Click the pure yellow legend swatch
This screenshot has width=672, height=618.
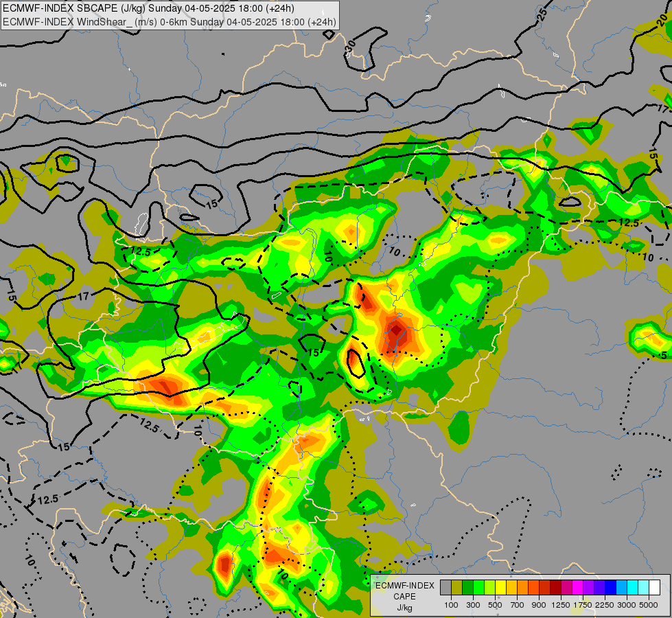[500, 588]
